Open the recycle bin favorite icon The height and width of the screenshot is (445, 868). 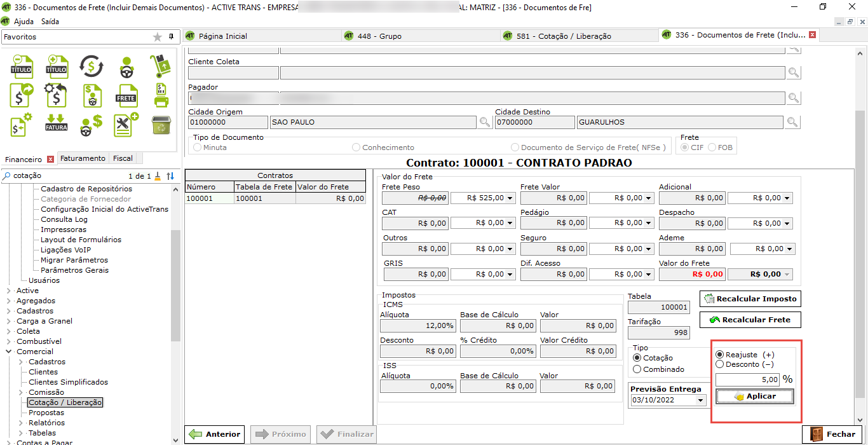pyautogui.click(x=161, y=125)
